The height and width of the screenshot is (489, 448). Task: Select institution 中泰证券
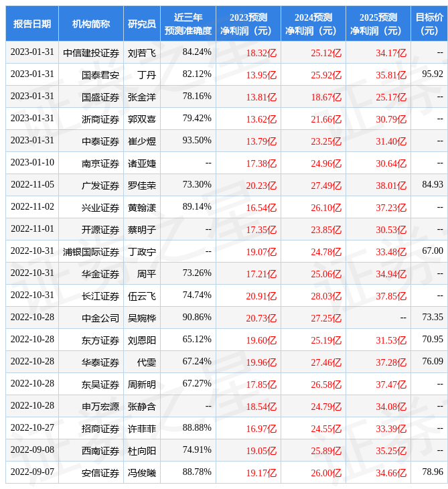100,141
